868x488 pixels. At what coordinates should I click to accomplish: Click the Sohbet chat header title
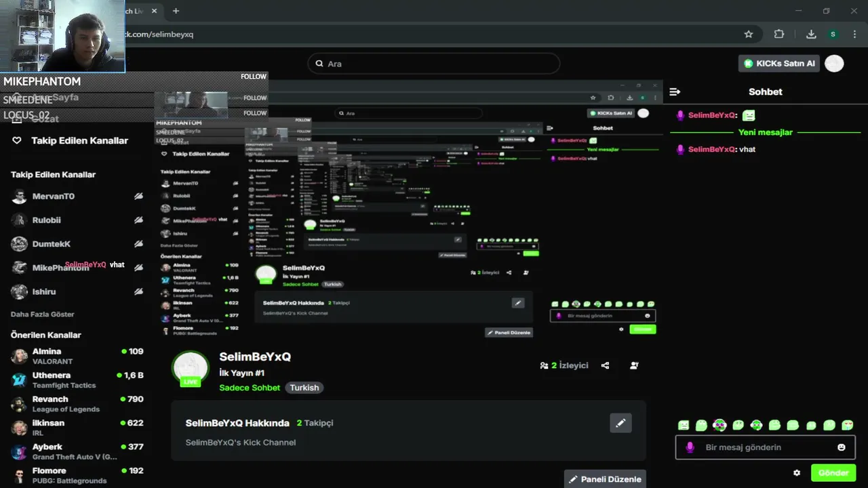[766, 91]
